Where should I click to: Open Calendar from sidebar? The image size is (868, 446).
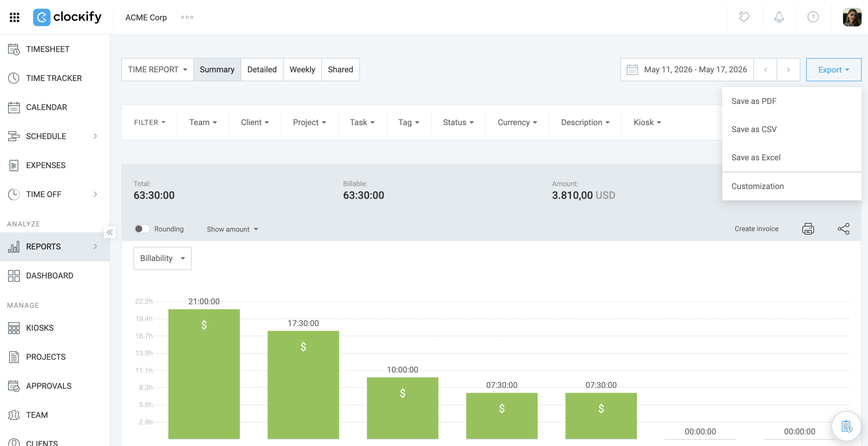[x=55, y=107]
